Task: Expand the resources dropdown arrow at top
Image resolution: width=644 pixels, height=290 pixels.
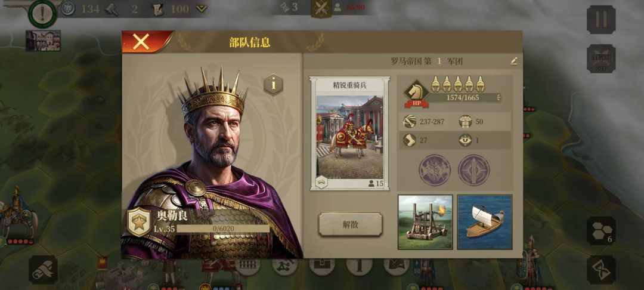Action: (x=202, y=8)
